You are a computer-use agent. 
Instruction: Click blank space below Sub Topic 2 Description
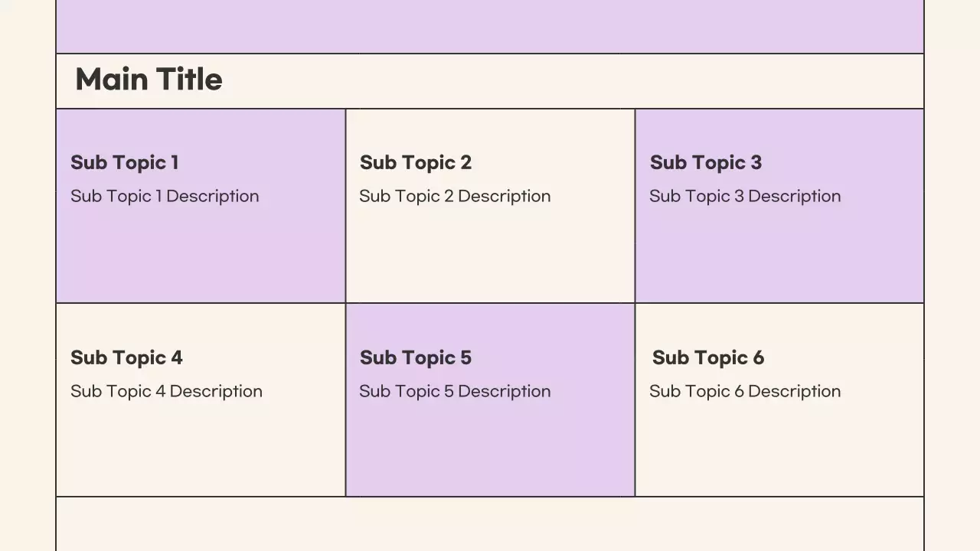click(x=490, y=256)
